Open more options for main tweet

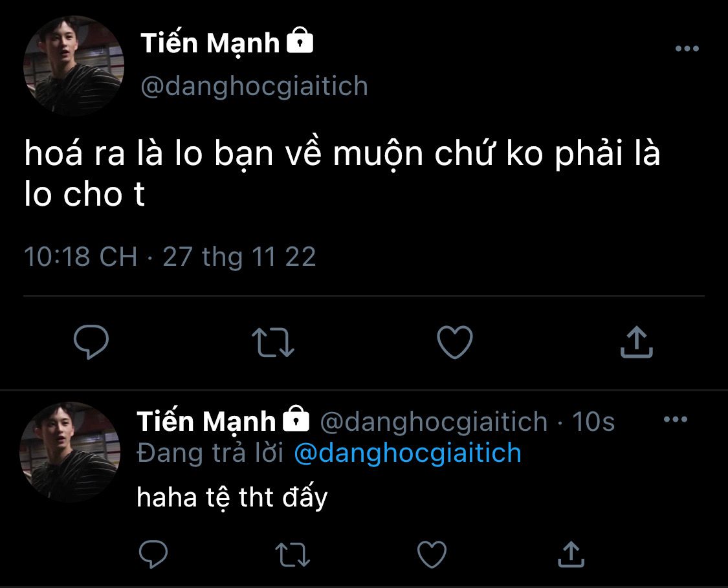(687, 49)
